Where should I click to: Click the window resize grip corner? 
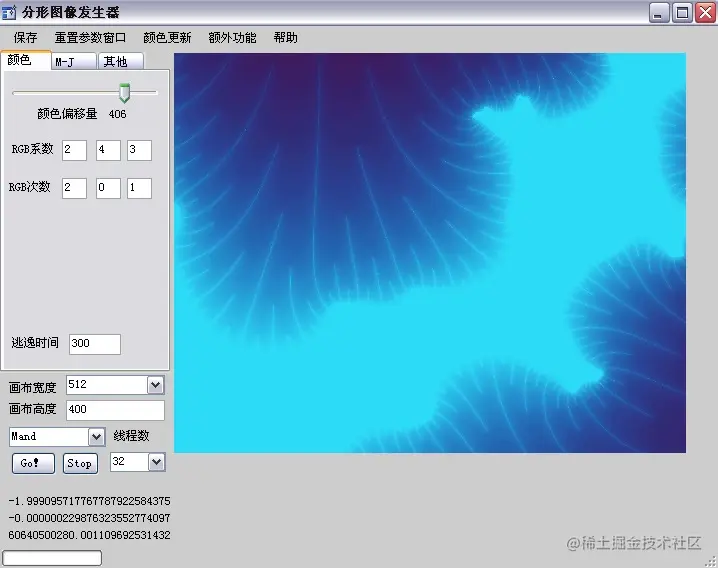coord(711,561)
